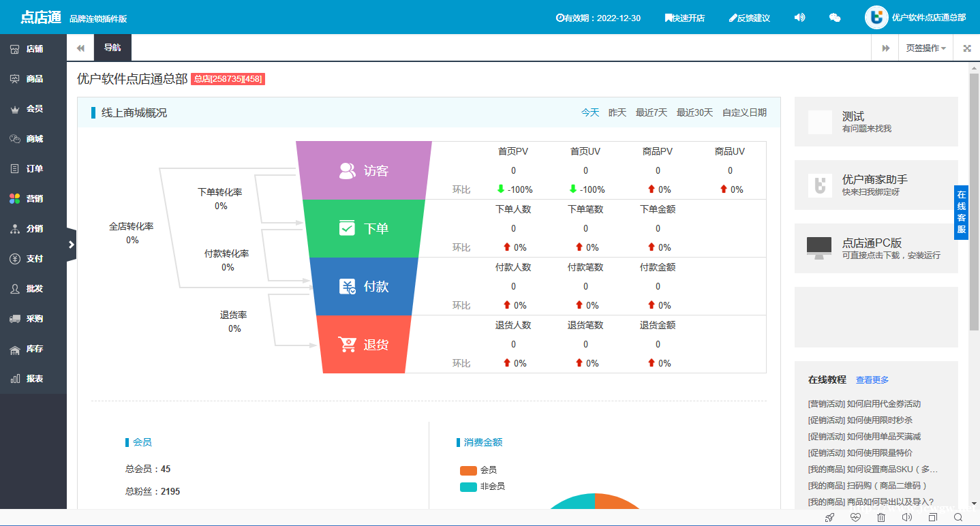The width and height of the screenshot is (980, 526).
Task: Click the 查看更多 link beside 在线教程
Action: coord(872,380)
